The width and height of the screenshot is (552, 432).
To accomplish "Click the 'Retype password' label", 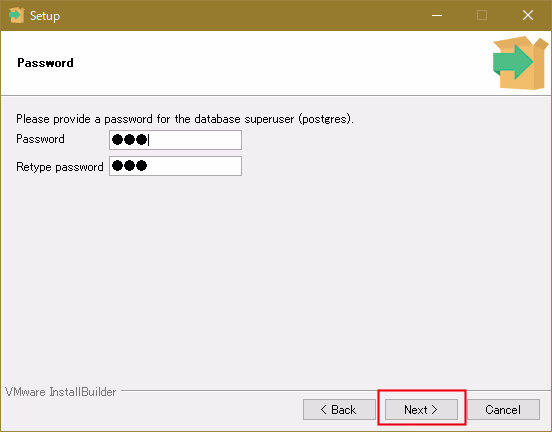I will coord(60,167).
